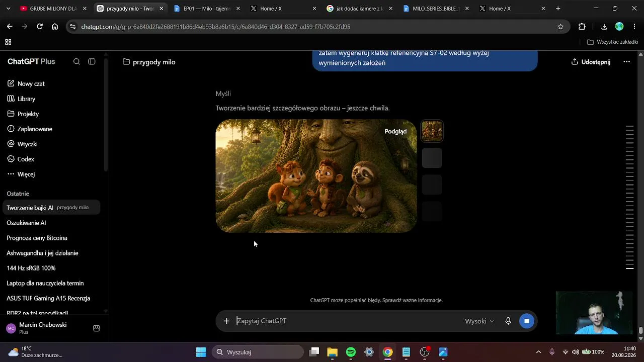The height and width of the screenshot is (362, 644).
Task: Click the site info icon in address bar
Action: (x=73, y=27)
